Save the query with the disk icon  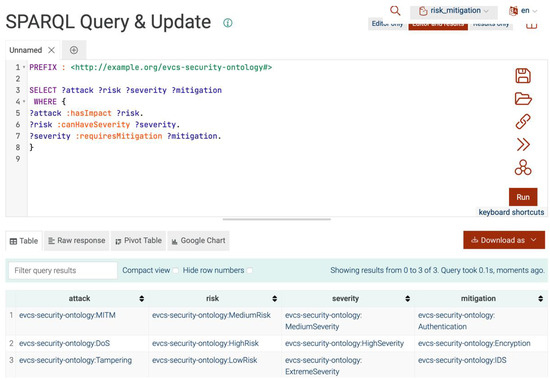[523, 76]
